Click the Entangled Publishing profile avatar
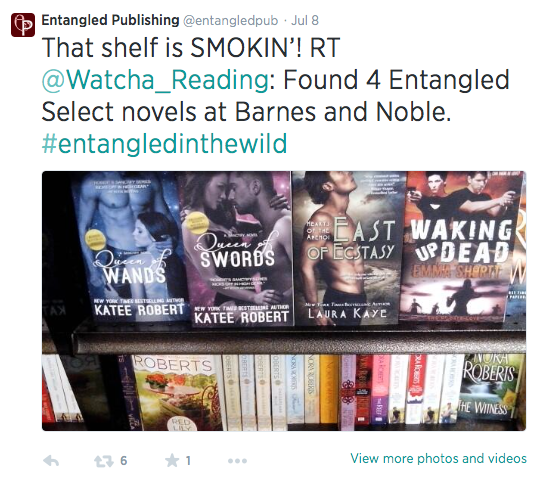Screen dimensions: 538x482 point(23,25)
